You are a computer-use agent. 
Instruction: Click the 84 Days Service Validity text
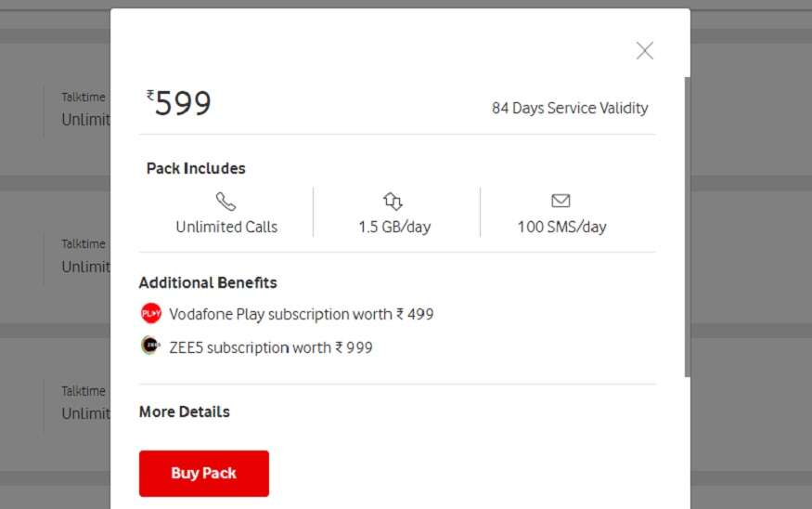(x=570, y=108)
